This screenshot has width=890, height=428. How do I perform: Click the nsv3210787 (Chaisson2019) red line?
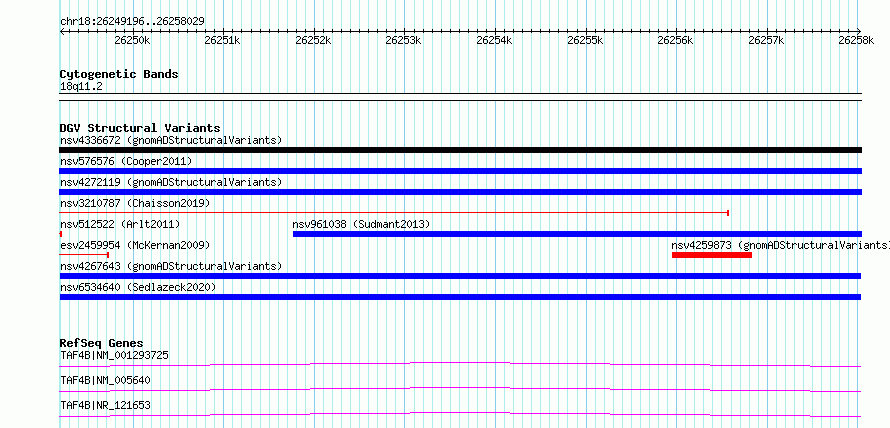coord(394,213)
